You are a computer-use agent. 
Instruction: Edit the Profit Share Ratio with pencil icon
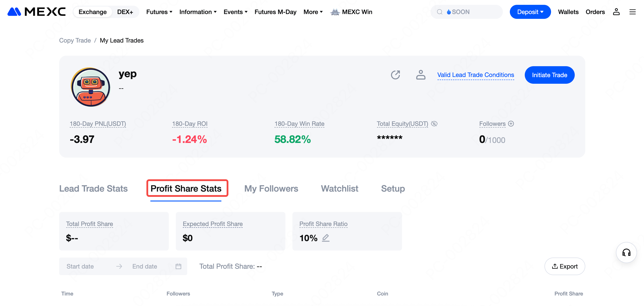(x=326, y=238)
